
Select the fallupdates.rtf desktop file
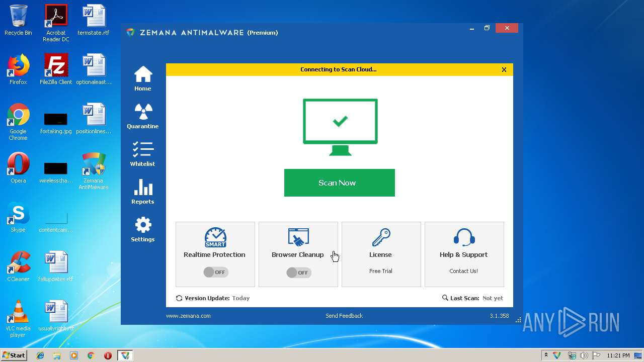pyautogui.click(x=56, y=266)
